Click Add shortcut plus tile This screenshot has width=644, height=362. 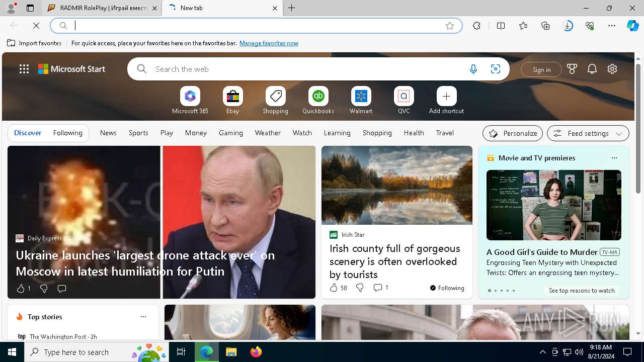[x=447, y=101]
